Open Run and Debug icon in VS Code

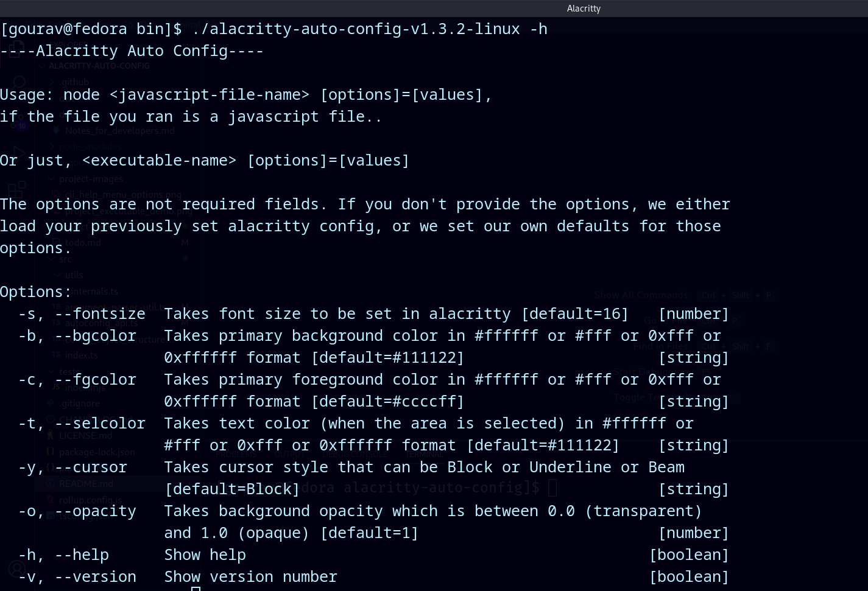[18, 153]
